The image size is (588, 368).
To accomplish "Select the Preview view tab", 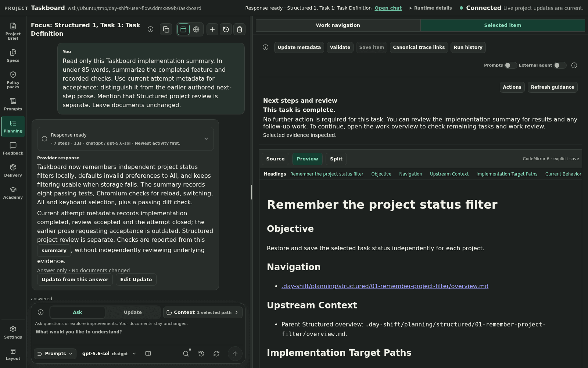I will click(x=307, y=159).
